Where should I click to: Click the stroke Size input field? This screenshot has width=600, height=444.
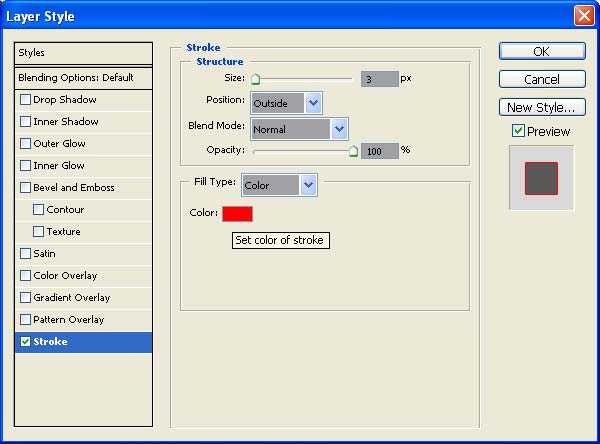[x=380, y=78]
